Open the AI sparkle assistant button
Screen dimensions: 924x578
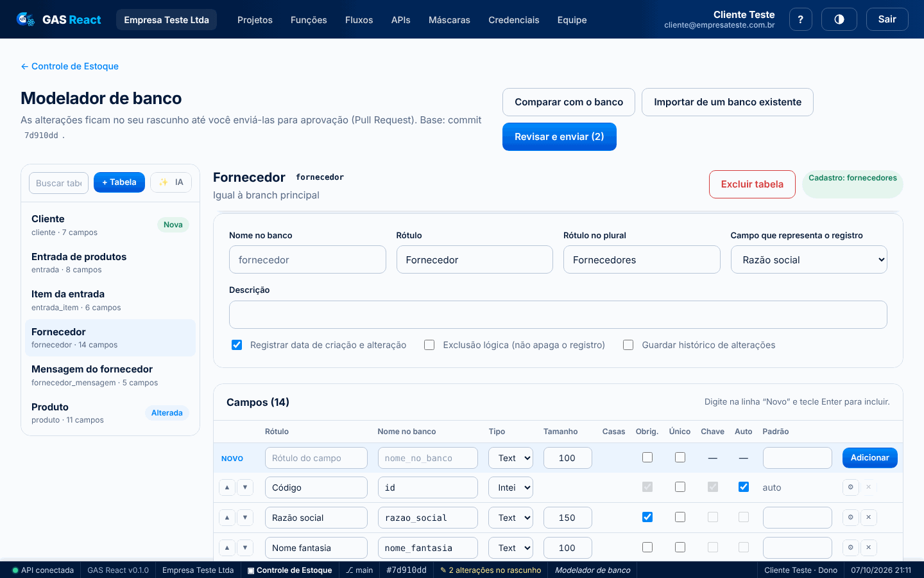tap(171, 182)
